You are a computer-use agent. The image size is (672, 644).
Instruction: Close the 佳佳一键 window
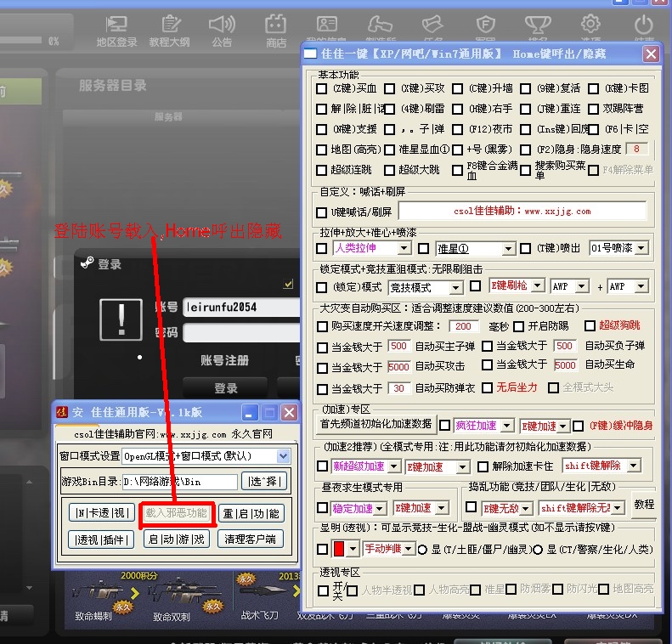click(x=651, y=54)
